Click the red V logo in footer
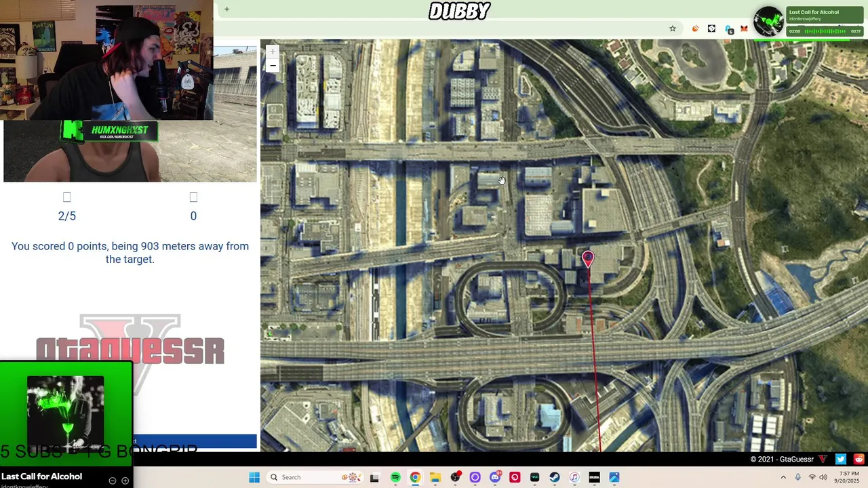This screenshot has width=868, height=488. 823,459
